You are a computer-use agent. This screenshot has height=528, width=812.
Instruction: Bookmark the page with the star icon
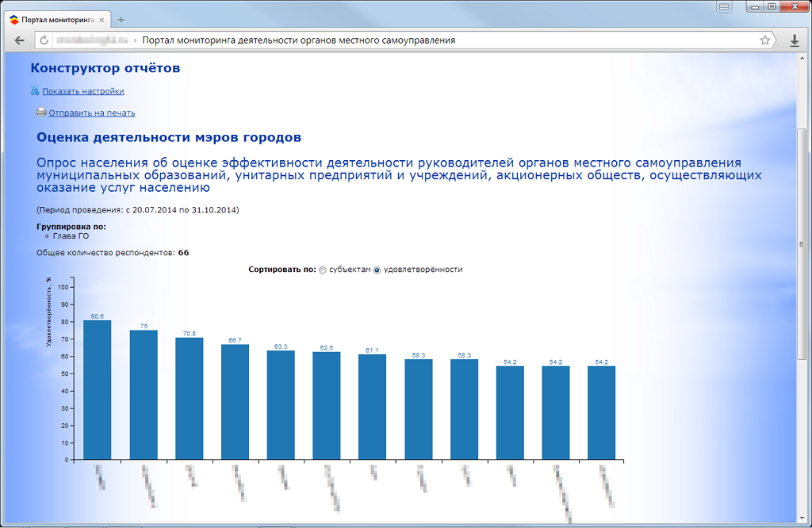765,40
